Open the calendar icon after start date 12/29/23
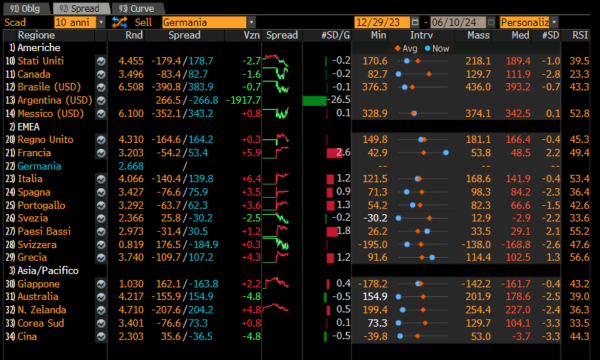600x360 pixels. click(415, 22)
